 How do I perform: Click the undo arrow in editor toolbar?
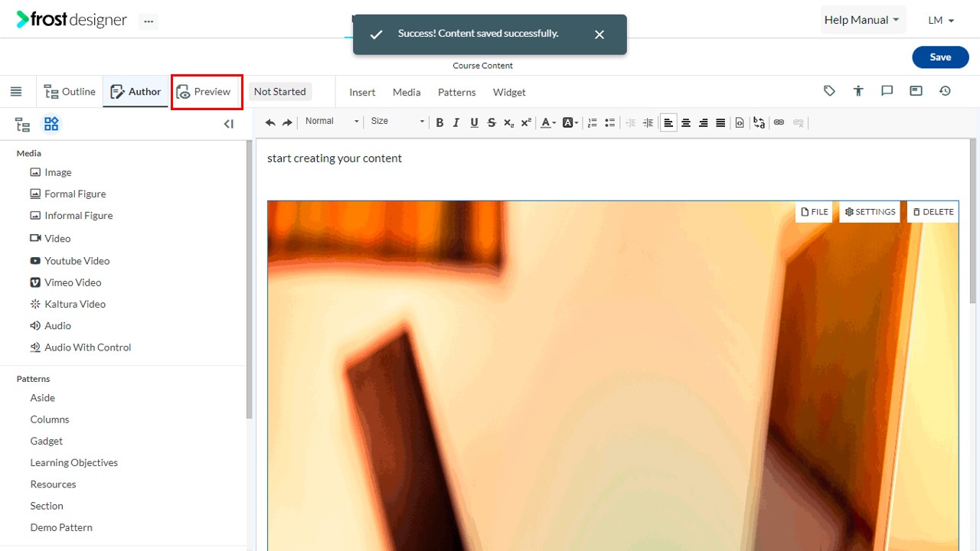click(270, 122)
